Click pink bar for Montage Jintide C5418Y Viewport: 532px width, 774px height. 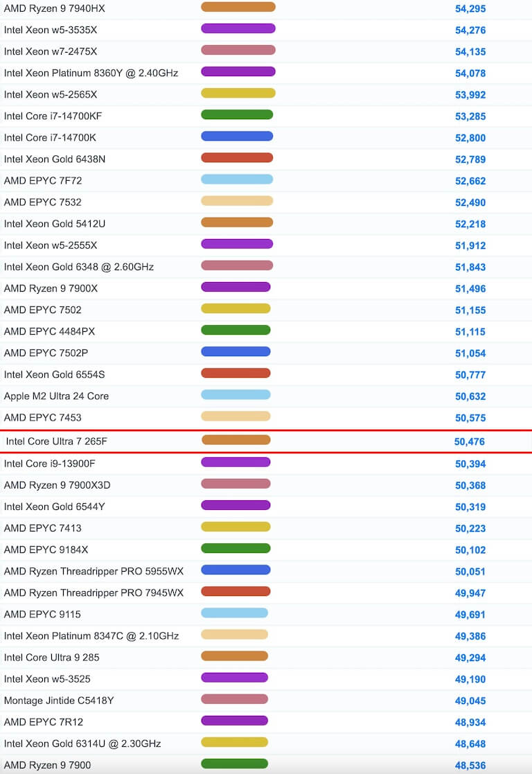tap(234, 699)
